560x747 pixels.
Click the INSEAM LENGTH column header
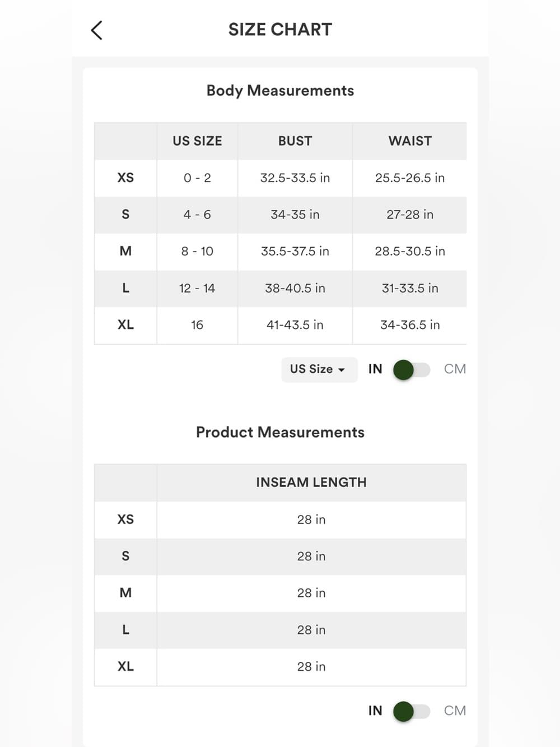point(311,482)
